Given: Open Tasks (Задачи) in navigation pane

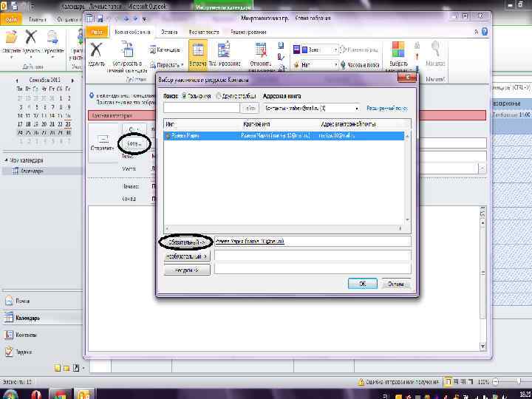Looking at the screenshot, I should (18, 352).
